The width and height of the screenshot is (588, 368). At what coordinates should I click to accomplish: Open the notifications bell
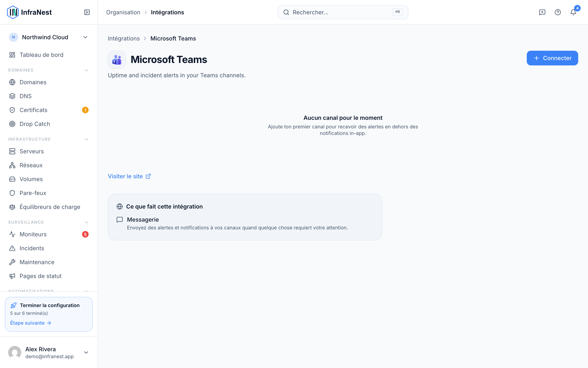(x=573, y=12)
